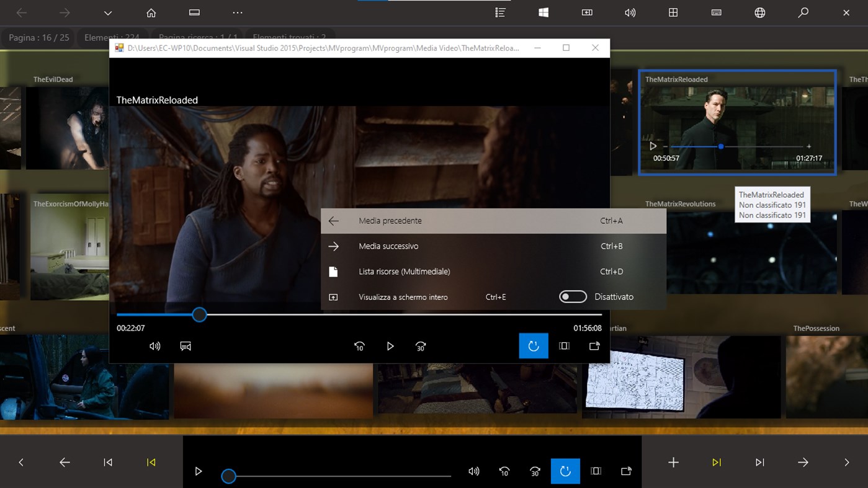868x488 pixels.
Task: Skip back 10 seconds in video player
Action: tap(359, 347)
